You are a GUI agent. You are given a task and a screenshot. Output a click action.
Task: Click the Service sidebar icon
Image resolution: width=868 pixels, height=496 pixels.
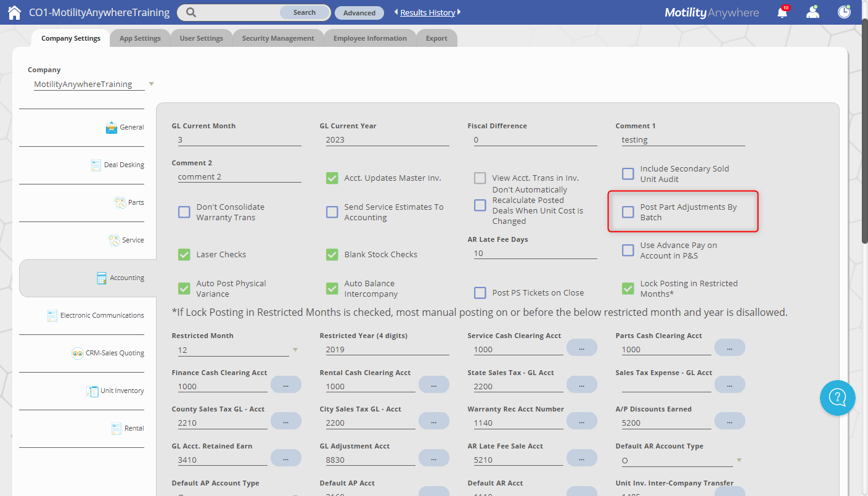(114, 241)
